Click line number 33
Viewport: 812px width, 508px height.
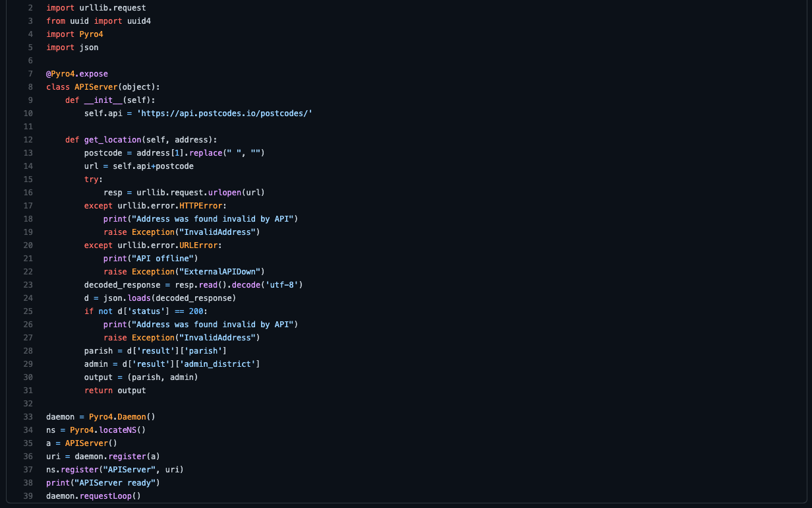coord(28,417)
